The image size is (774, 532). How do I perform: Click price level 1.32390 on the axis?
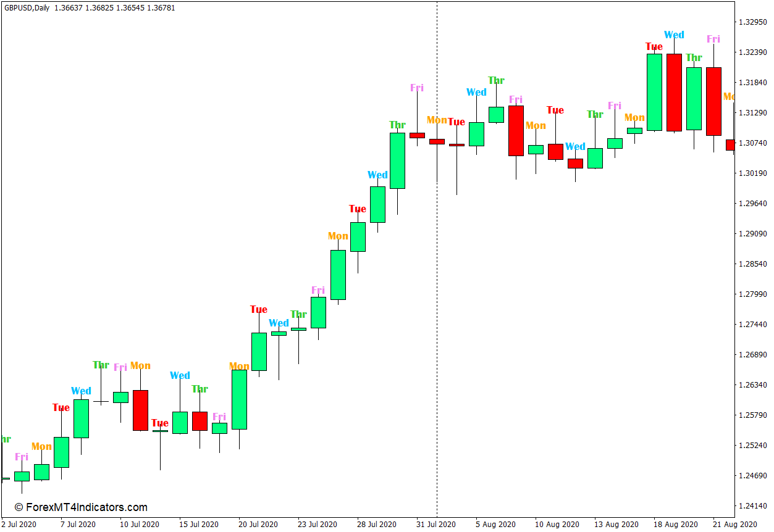coord(752,52)
